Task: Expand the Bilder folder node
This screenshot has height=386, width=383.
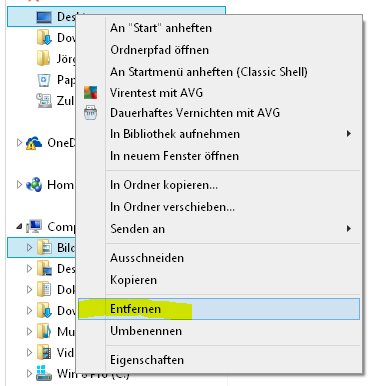Action: pos(29,248)
